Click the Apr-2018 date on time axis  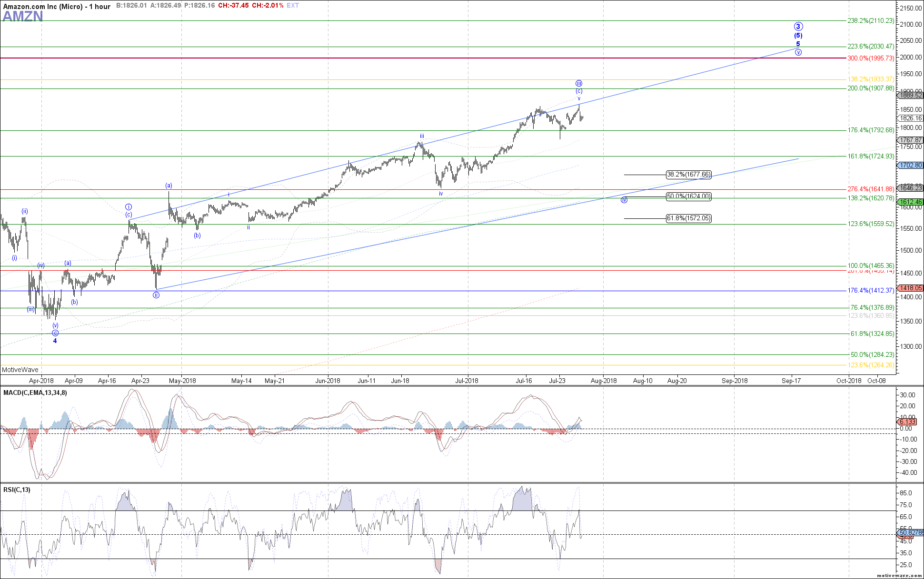tap(41, 381)
